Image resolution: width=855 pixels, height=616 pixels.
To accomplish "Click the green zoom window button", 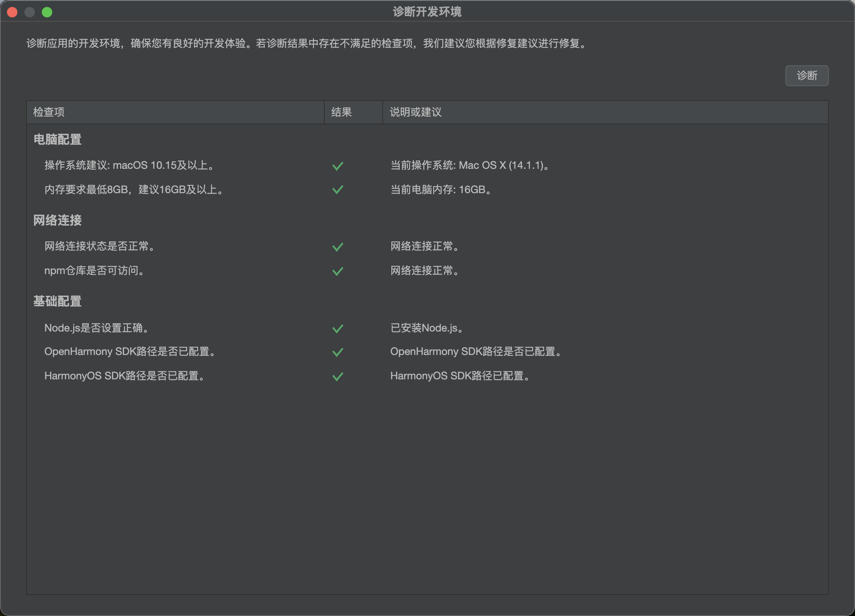I will (47, 12).
